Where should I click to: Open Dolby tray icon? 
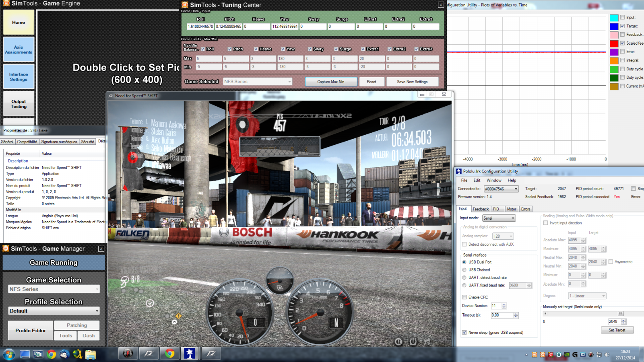(583, 355)
